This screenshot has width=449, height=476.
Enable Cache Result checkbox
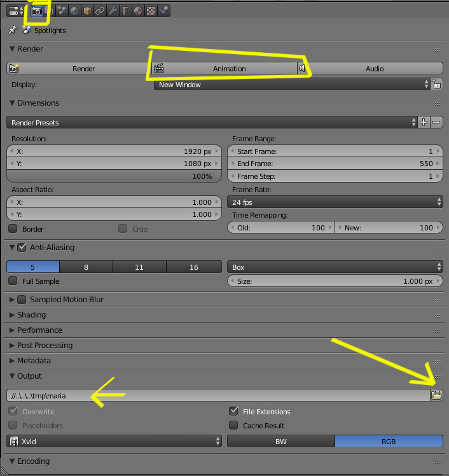pos(233,425)
